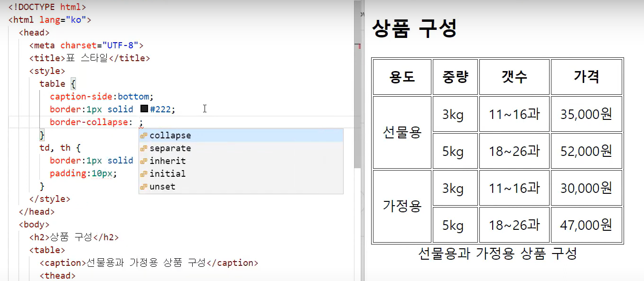This screenshot has width=644, height=281.
Task: Click the opening <table> tag line
Action: (x=47, y=250)
